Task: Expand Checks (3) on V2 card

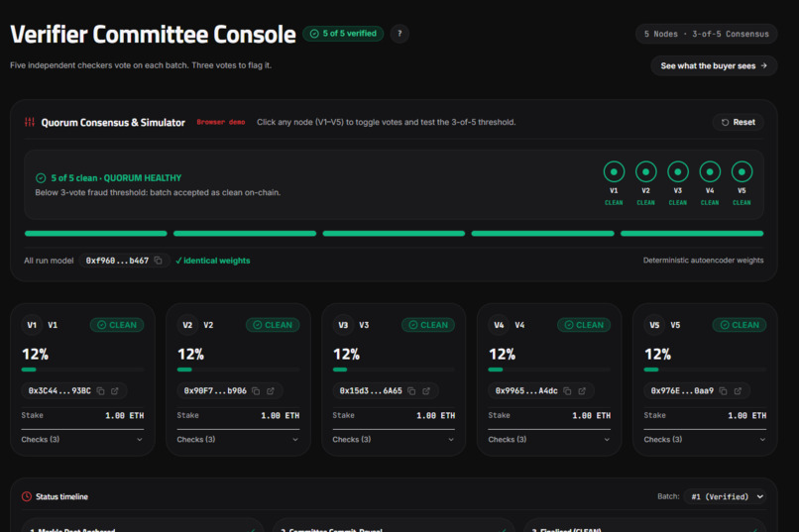Action: coord(238,439)
